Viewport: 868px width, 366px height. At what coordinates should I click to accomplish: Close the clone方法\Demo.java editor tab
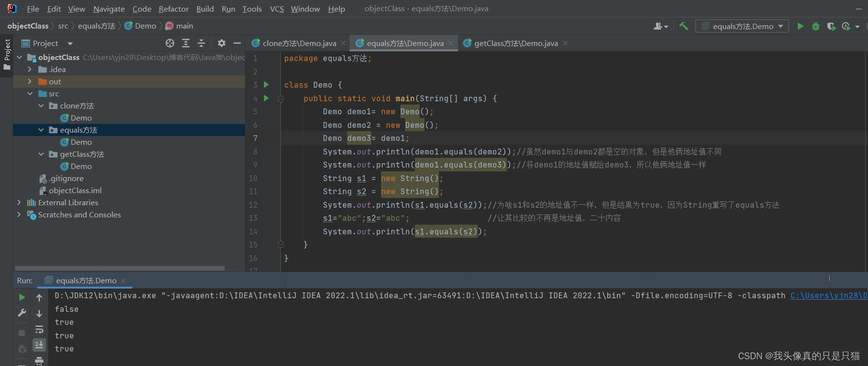(x=343, y=43)
